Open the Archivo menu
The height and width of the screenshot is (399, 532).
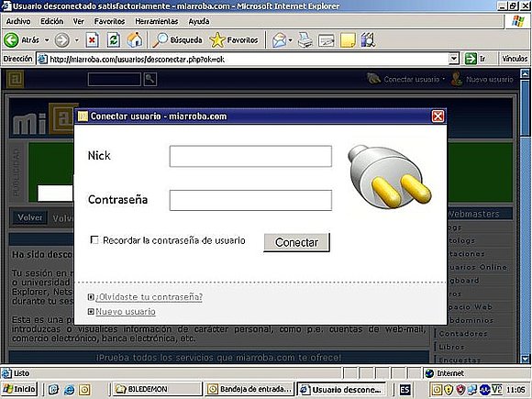tap(18, 21)
